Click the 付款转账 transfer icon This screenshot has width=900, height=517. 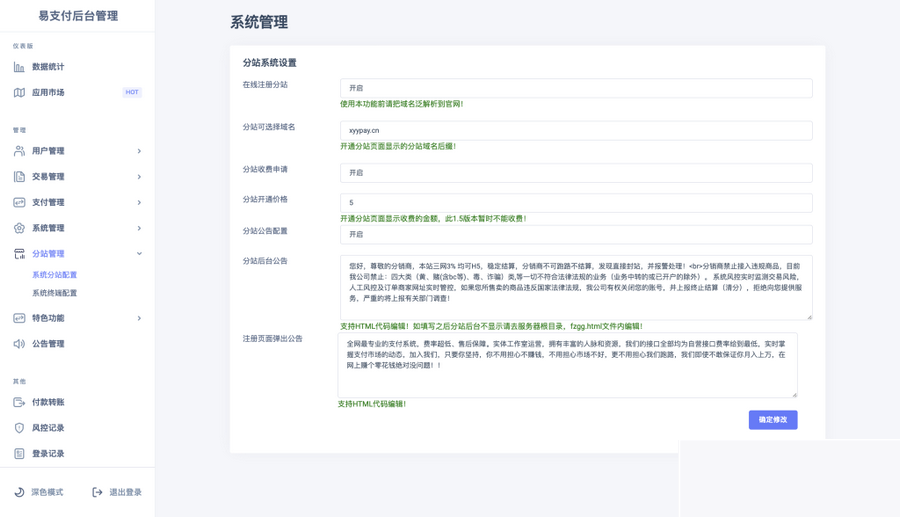[x=19, y=402]
